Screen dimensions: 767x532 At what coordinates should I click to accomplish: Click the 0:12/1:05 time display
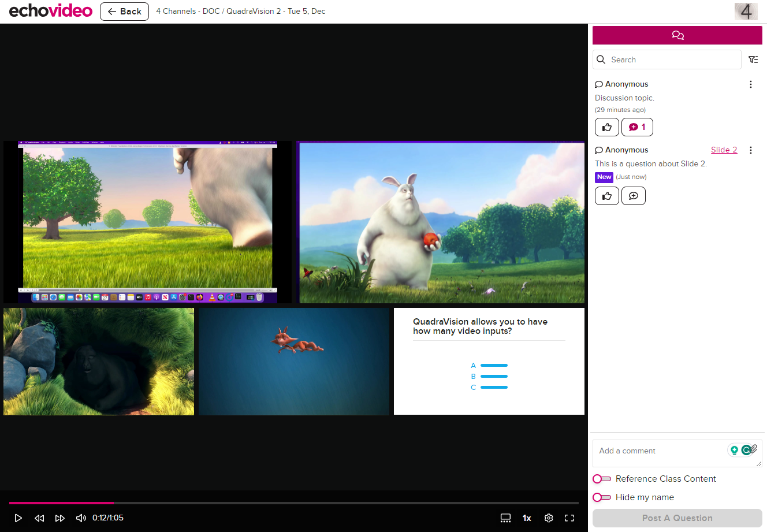pos(108,518)
